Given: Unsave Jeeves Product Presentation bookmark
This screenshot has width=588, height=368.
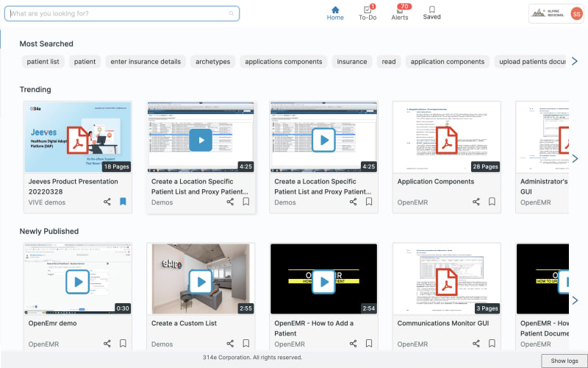Looking at the screenshot, I should point(123,202).
